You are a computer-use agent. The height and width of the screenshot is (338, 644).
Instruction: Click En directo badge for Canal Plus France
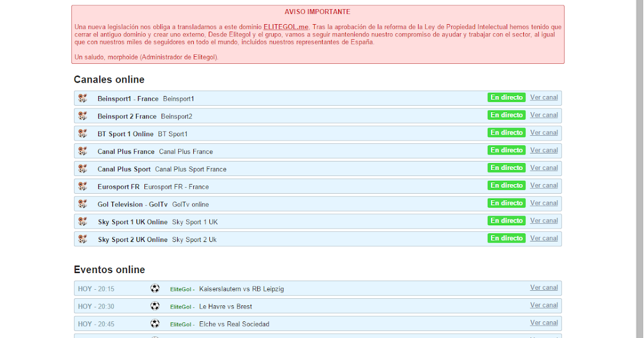point(507,151)
